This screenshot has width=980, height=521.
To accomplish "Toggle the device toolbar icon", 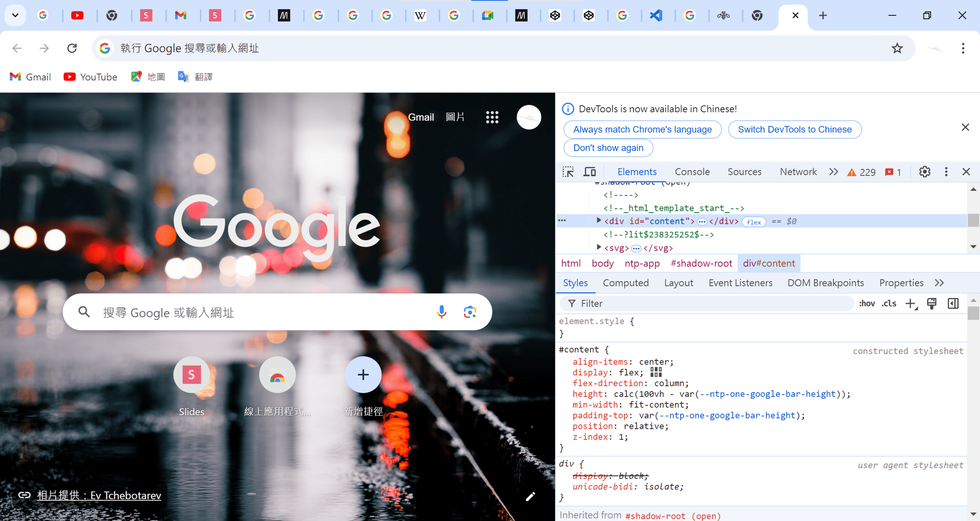I will [590, 172].
